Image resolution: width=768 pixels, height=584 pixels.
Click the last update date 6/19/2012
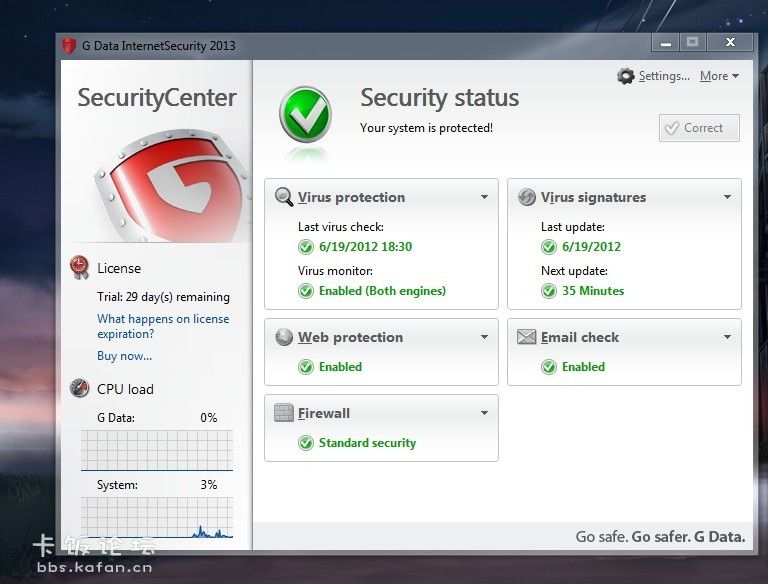(591, 246)
